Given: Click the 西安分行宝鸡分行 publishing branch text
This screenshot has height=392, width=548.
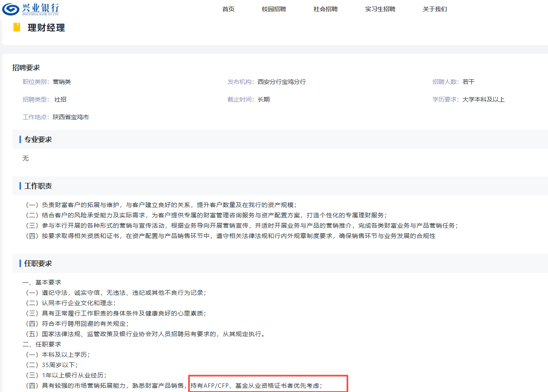Looking at the screenshot, I should coord(282,82).
